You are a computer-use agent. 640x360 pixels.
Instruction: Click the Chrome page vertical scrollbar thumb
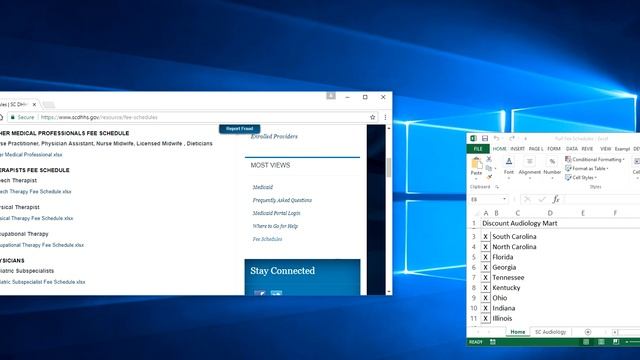389,167
